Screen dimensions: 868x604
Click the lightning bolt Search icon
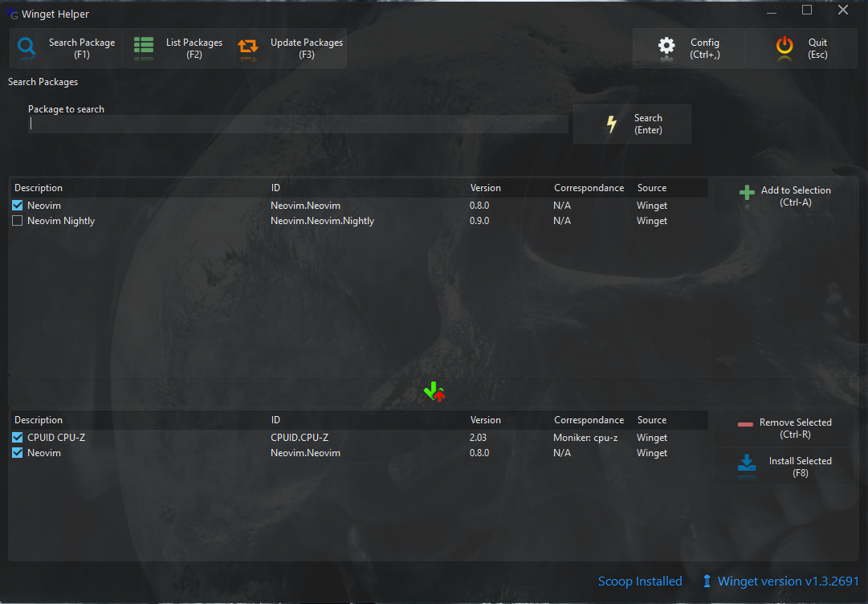pyautogui.click(x=612, y=124)
